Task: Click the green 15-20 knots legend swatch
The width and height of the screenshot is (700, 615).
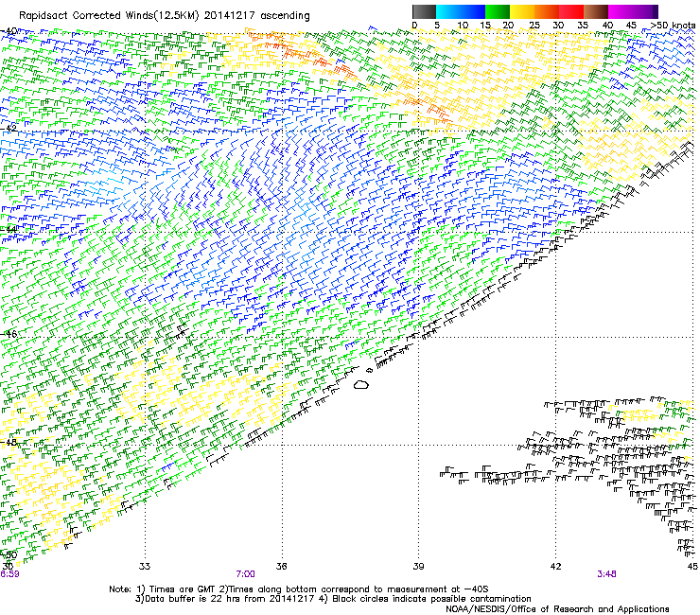Action: [x=497, y=11]
